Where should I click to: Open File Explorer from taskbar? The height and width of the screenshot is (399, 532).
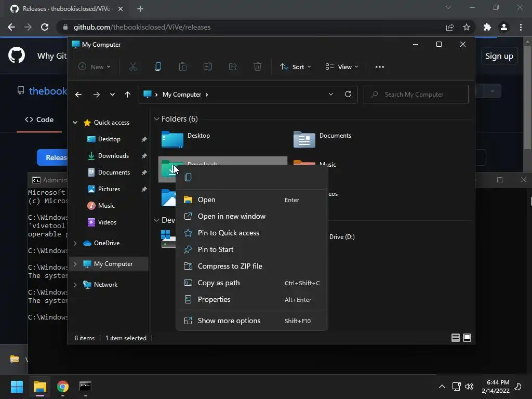coord(39,387)
